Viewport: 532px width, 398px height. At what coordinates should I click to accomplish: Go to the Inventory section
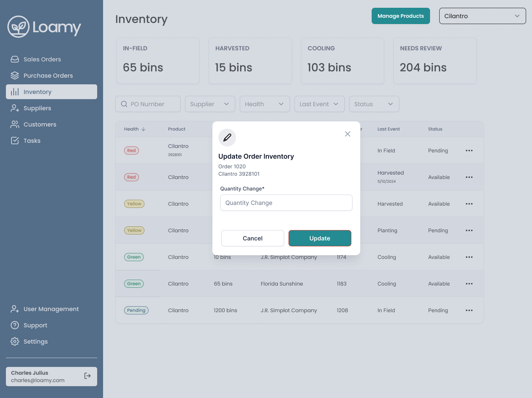click(x=51, y=92)
